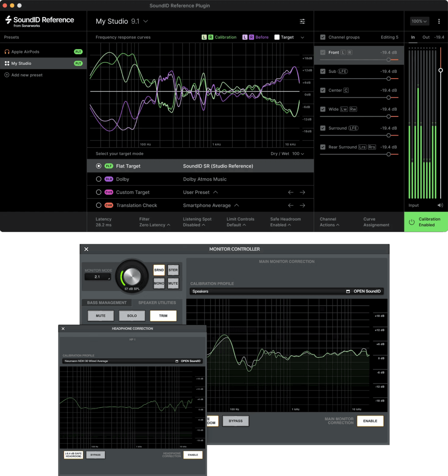Click the SoundID Reference logo

tap(40, 21)
